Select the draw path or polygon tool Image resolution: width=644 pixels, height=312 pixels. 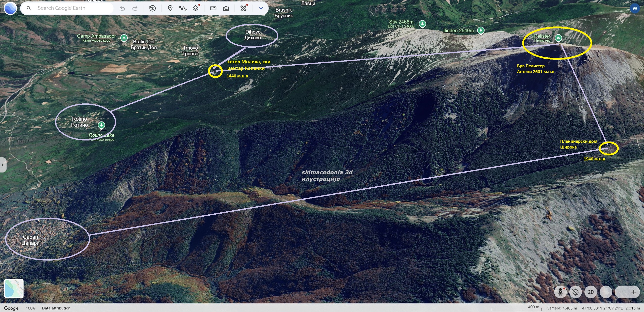point(183,8)
